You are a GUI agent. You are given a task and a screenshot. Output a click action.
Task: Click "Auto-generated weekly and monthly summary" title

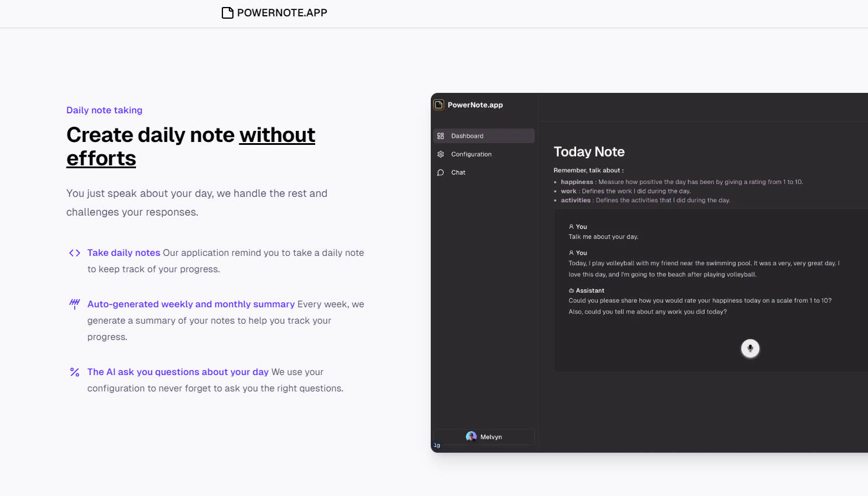pos(191,304)
